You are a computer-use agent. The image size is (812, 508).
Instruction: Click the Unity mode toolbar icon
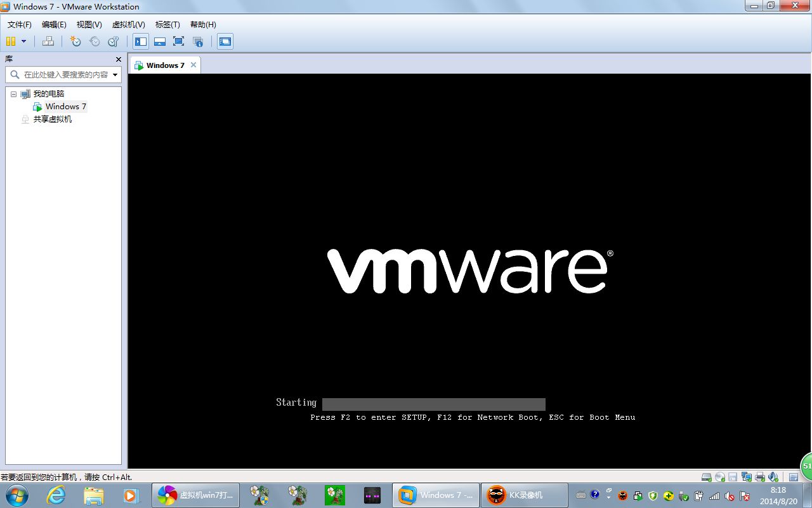pos(198,41)
